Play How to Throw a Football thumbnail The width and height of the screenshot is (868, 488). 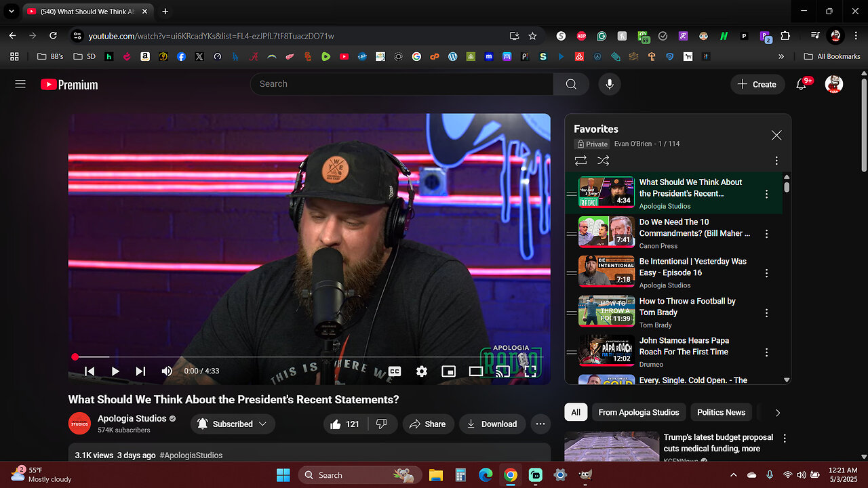[606, 311]
